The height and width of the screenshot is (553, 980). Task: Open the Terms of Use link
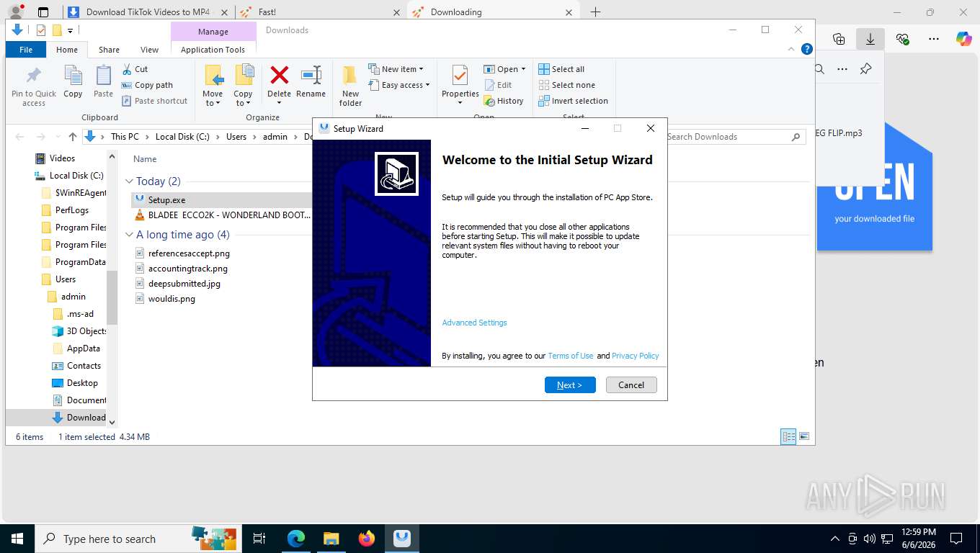[571, 356]
